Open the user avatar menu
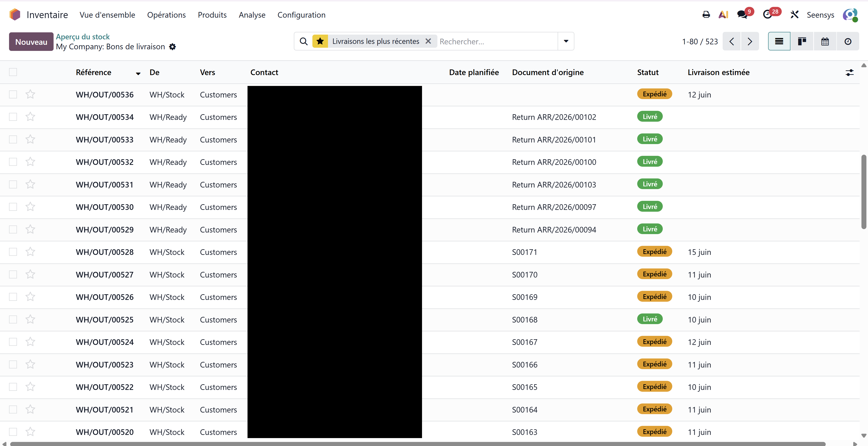This screenshot has width=868, height=446. [850, 15]
